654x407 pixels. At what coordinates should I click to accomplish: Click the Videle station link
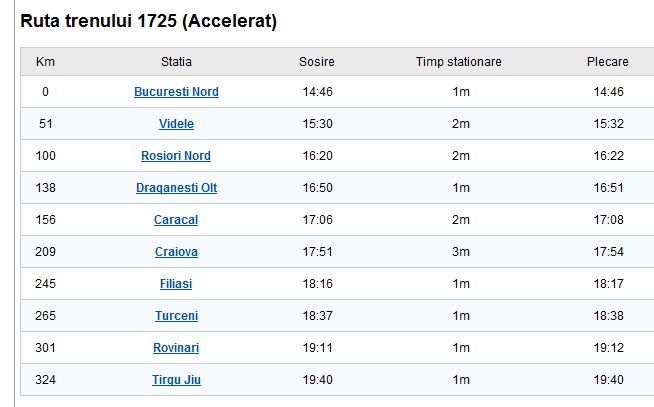click(x=176, y=124)
